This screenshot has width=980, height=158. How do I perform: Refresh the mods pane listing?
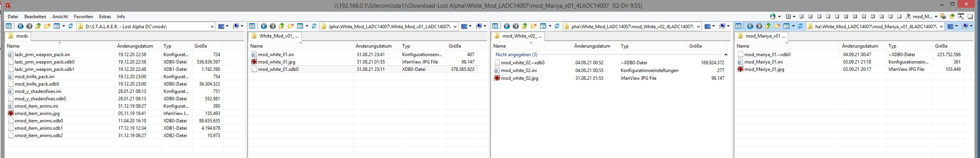click(x=71, y=26)
